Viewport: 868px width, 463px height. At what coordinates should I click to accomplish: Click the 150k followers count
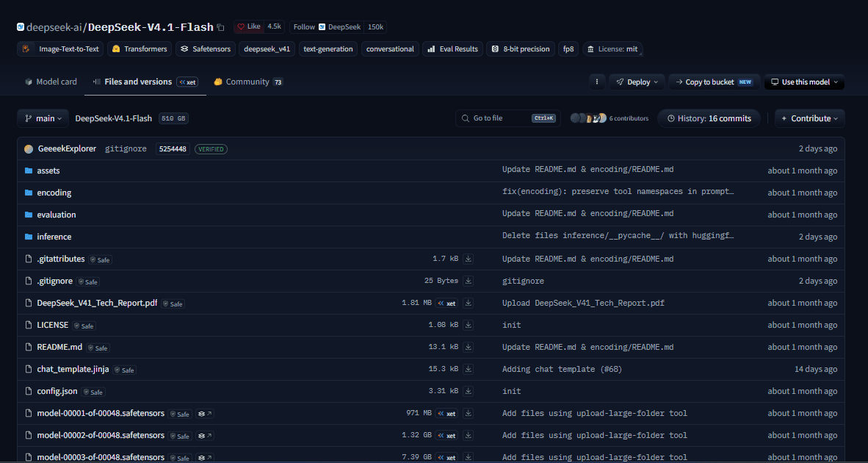click(375, 26)
